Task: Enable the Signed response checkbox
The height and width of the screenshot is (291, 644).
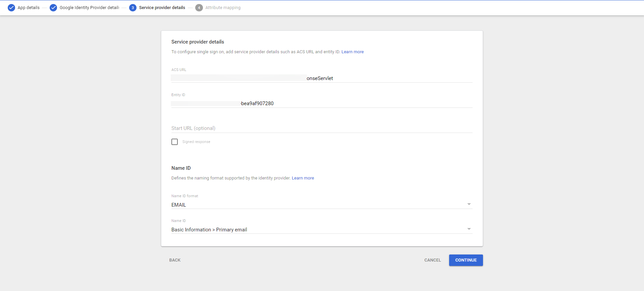Action: pos(175,142)
